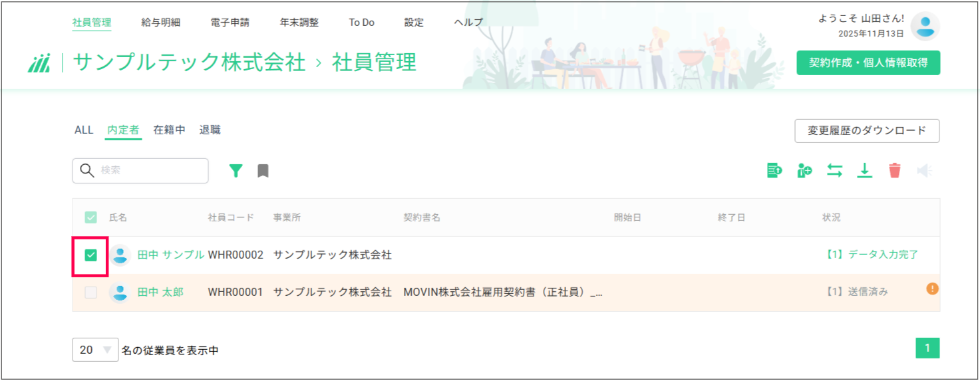Open the ヘルプ menu
The height and width of the screenshot is (381, 980).
point(468,22)
